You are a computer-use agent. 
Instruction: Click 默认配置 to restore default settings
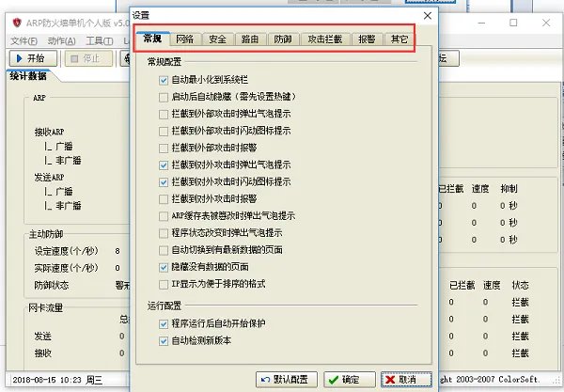pos(286,379)
